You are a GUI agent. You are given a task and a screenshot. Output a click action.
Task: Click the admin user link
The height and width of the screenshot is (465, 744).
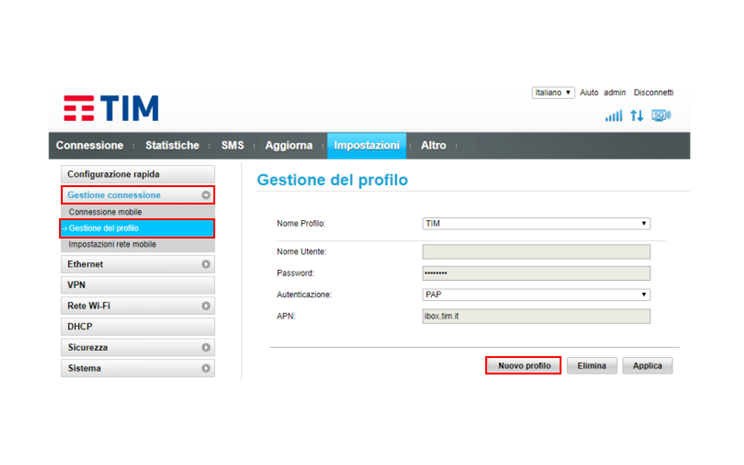(x=615, y=93)
